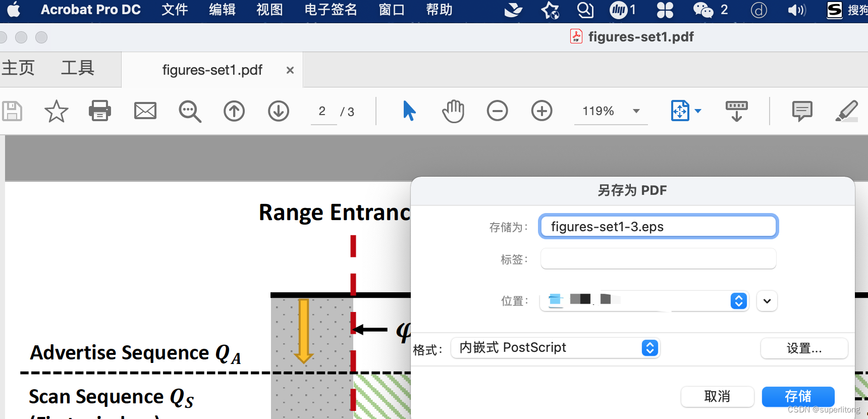Add a comment with the note icon
The width and height of the screenshot is (868, 419).
click(x=802, y=111)
